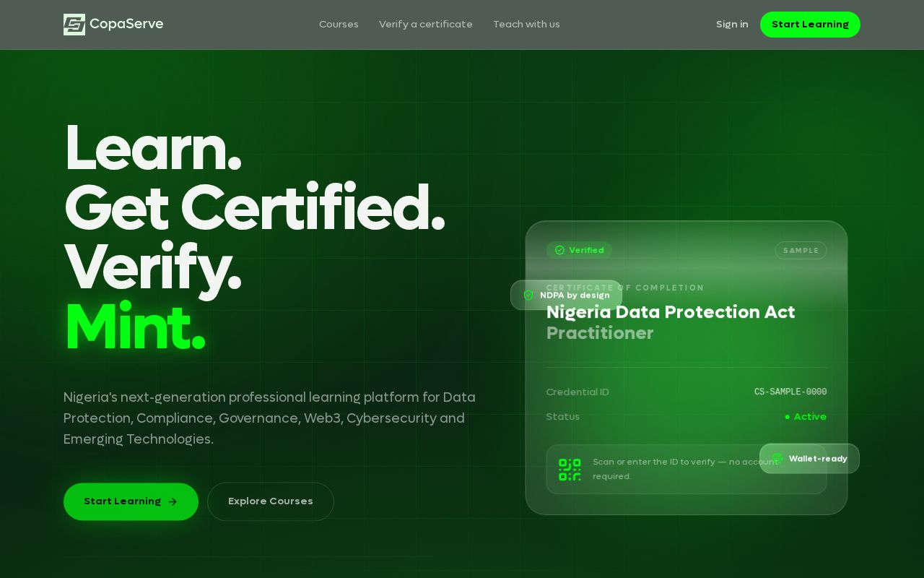Click the Wallet-ready chip icon

777,458
